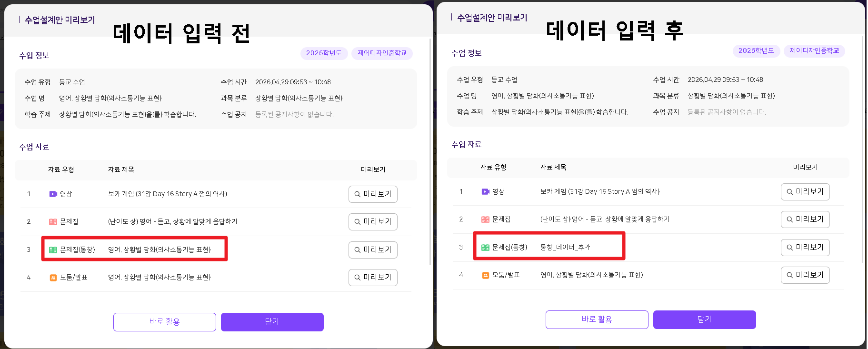Close the right preview dialog with 닫기
This screenshot has width=868, height=349.
tap(705, 319)
